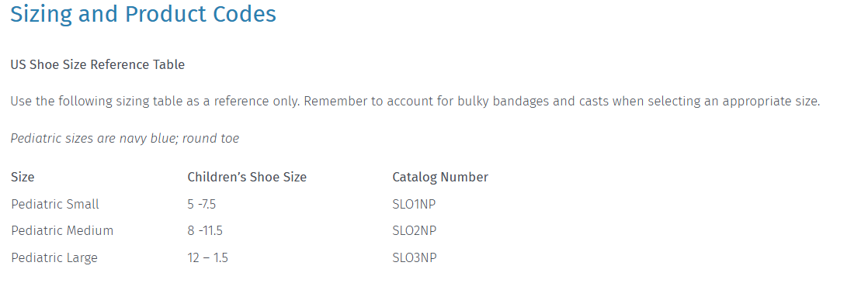868x290 pixels.
Task: Select the US Shoe Size Reference Table subtitle
Action: pos(97,64)
